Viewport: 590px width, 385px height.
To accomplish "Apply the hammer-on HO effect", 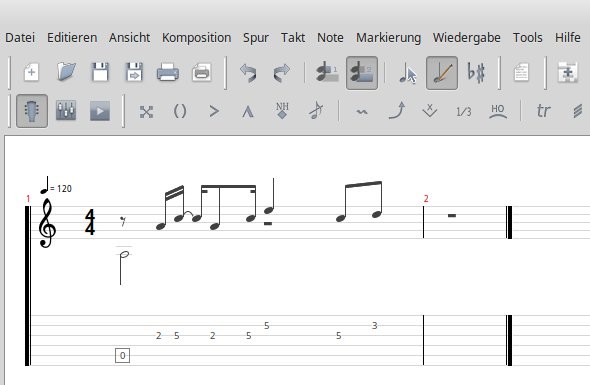I will (x=497, y=111).
